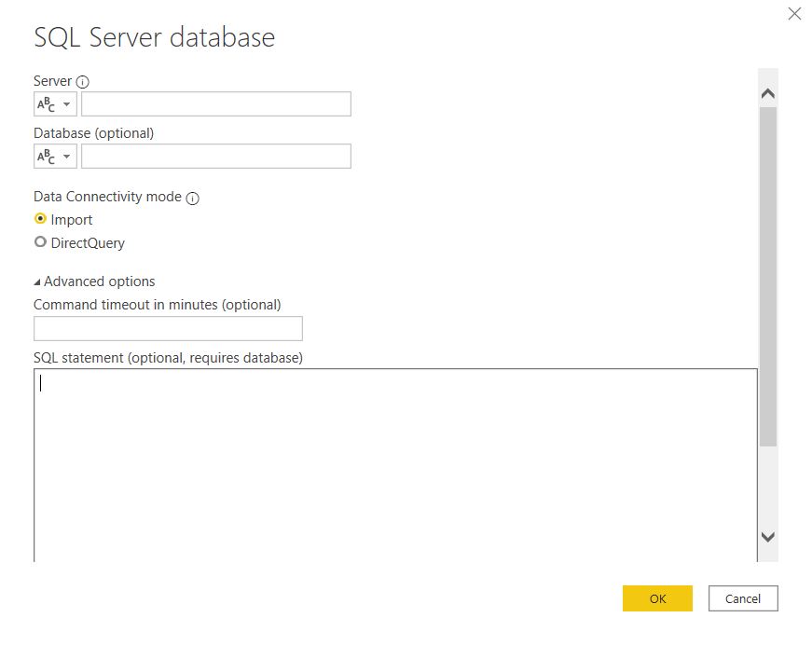Image resolution: width=812 pixels, height=645 pixels.
Task: Select the DirectQuery radio button
Action: [40, 241]
